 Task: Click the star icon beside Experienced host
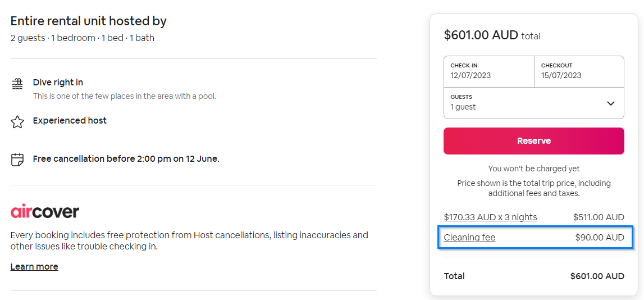point(17,122)
